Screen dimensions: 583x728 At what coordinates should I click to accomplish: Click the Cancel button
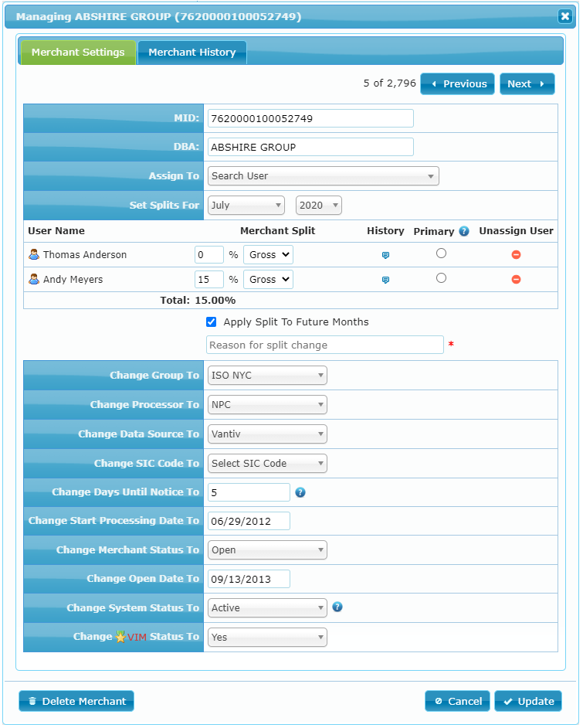pyautogui.click(x=457, y=702)
